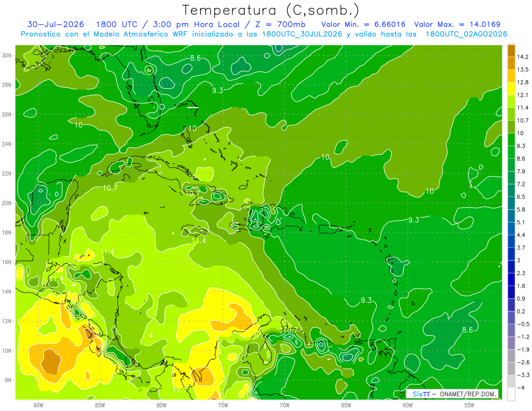Click the "8N" latitude axis label
This screenshot has width=532, height=411.
point(9,380)
